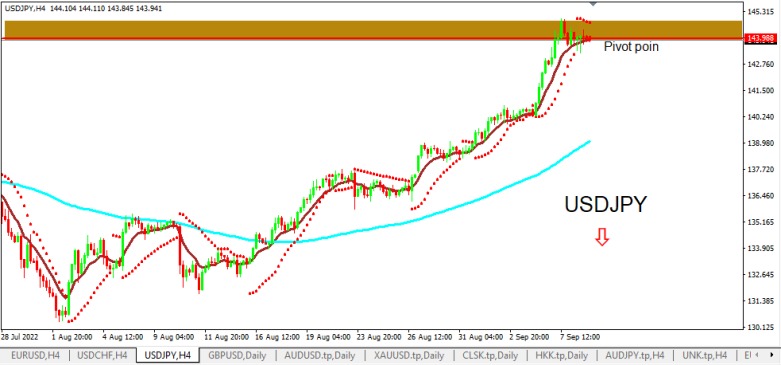Screen dimensions: 781x365
Task: Open the AUDUSD.tp,Daily chart tab
Action: tap(320, 356)
